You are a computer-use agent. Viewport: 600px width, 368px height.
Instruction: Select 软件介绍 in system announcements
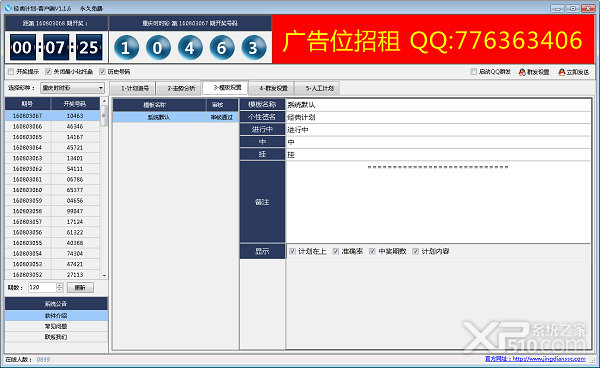point(56,316)
